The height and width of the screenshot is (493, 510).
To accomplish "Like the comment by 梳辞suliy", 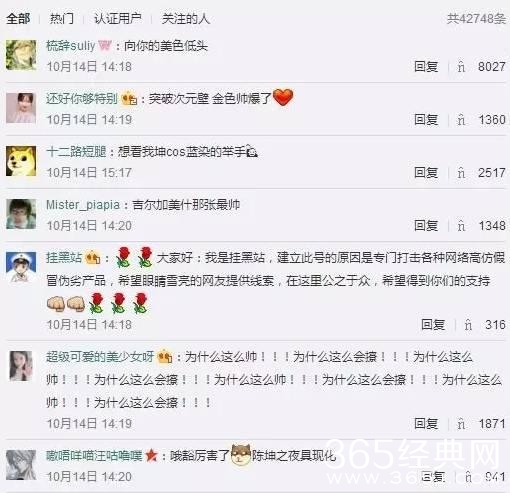I will [461, 67].
